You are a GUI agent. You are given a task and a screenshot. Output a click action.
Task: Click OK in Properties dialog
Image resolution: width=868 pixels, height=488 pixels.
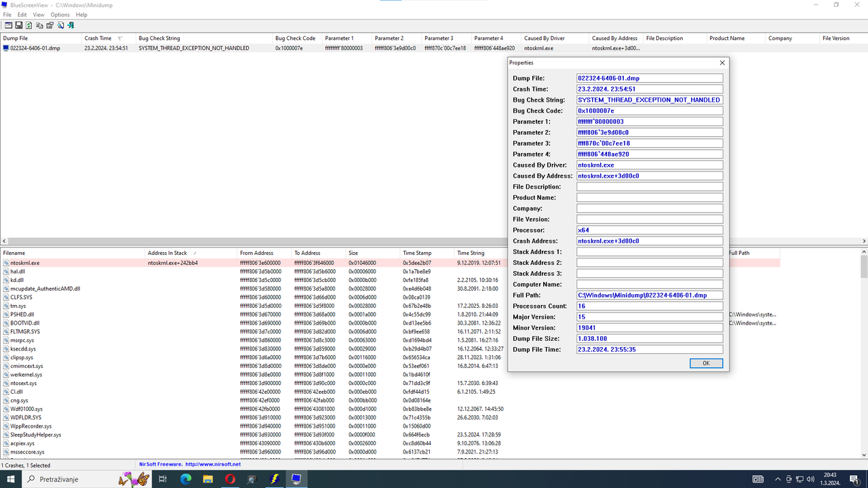point(706,363)
